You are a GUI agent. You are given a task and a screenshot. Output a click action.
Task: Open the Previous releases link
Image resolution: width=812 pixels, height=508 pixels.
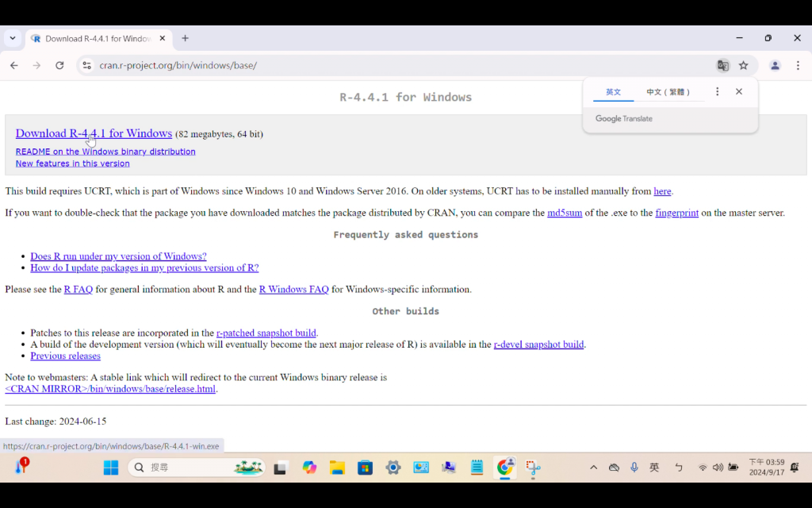[65, 356]
